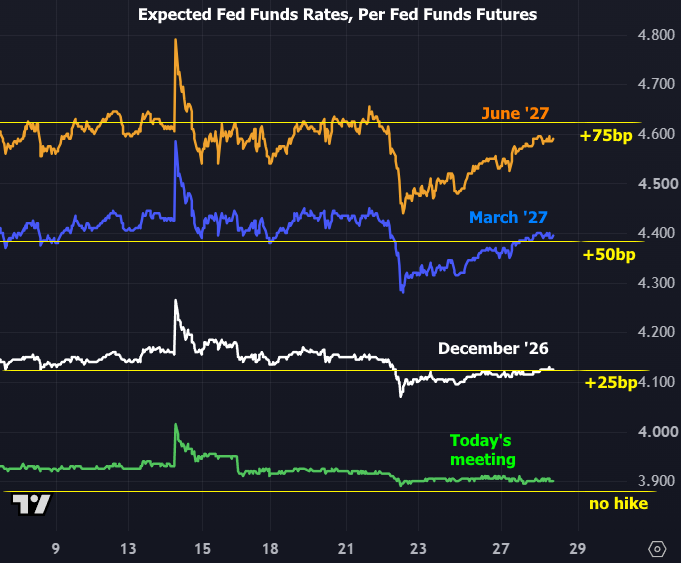Select the 'March '27' blue label
Viewport: 681px width, 563px height.
click(x=508, y=217)
